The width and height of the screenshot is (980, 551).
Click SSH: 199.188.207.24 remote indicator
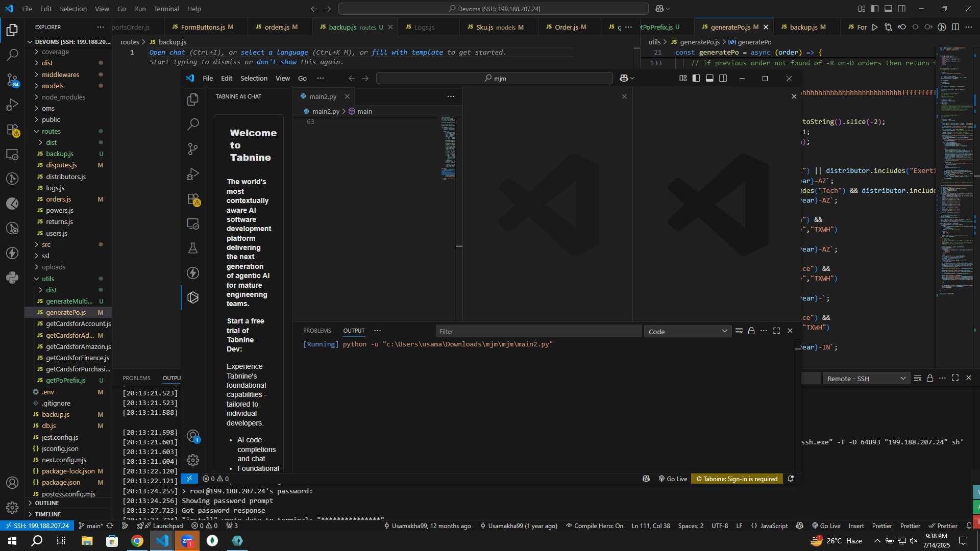tap(37, 526)
